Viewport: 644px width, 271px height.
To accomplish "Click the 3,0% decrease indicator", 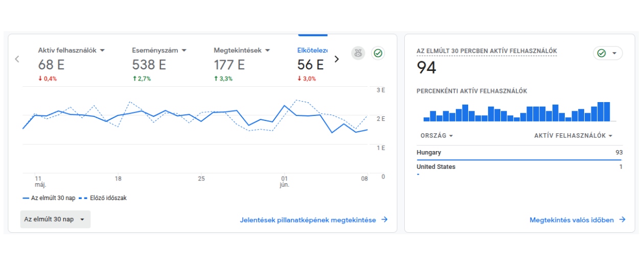I will pyautogui.click(x=307, y=79).
